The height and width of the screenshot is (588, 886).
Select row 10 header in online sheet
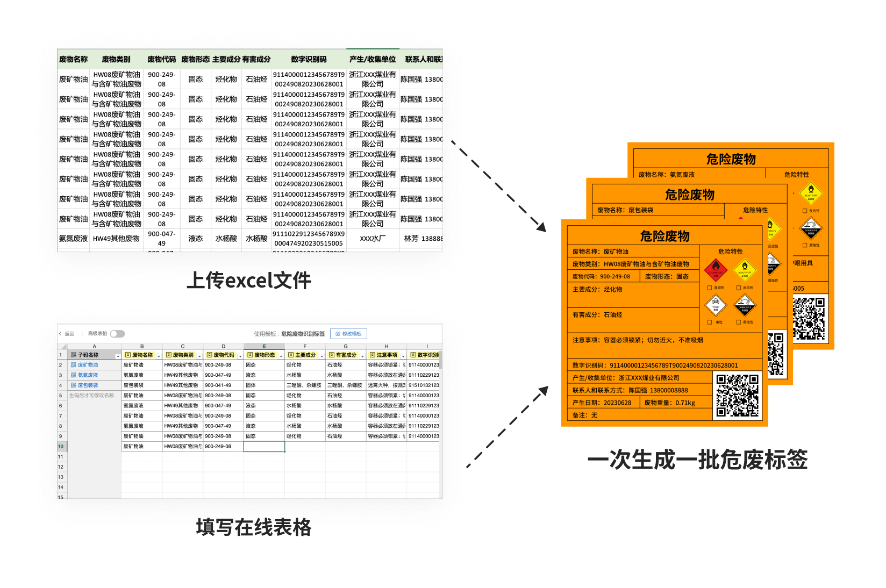click(62, 447)
